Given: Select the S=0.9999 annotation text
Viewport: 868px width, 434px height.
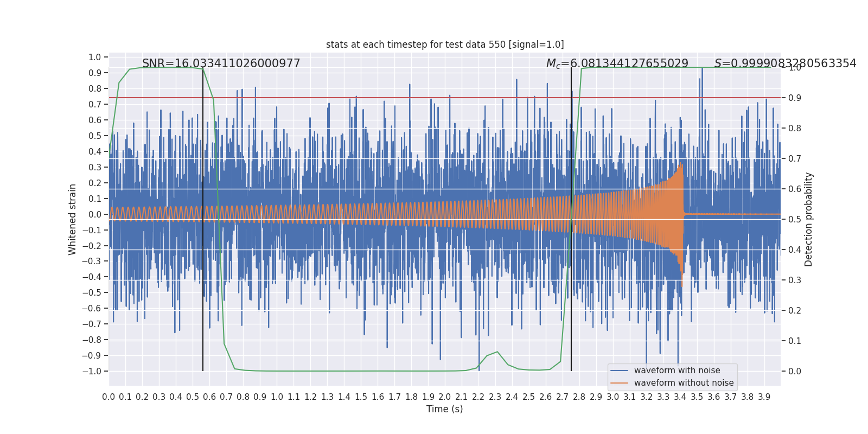Looking at the screenshot, I should pyautogui.click(x=785, y=63).
